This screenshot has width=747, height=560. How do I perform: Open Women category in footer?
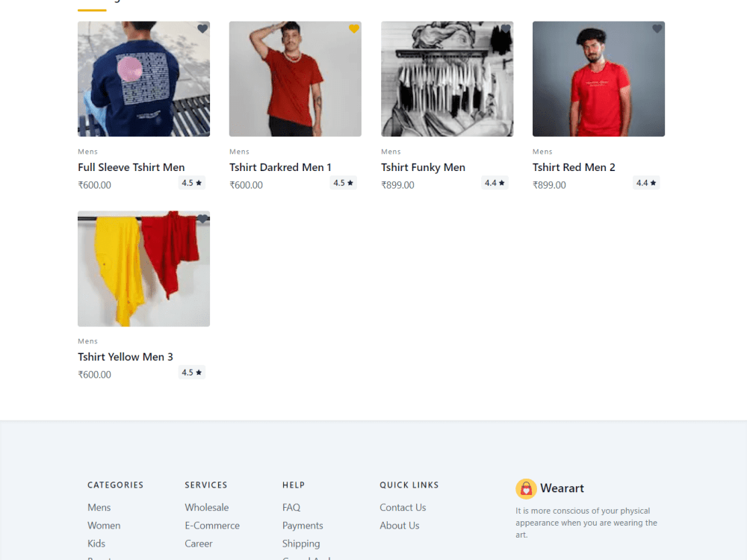coord(104,525)
